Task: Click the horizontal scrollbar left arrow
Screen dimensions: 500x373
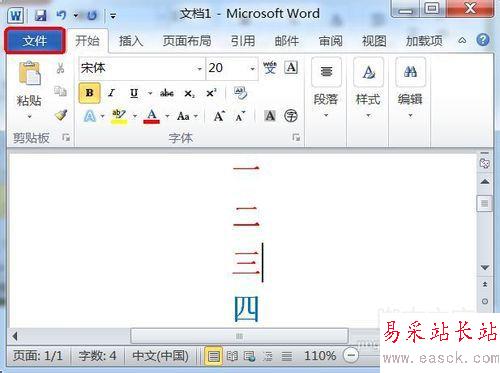Action: tap(15, 336)
